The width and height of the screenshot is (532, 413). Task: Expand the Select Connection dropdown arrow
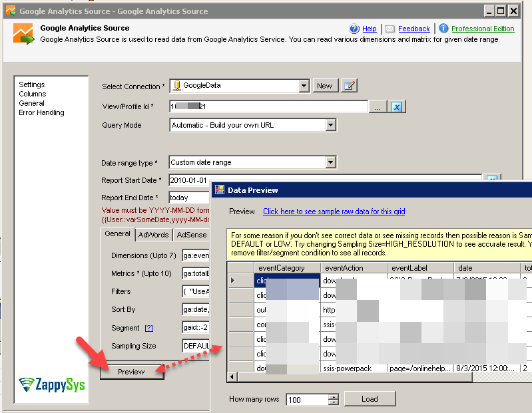pos(304,86)
